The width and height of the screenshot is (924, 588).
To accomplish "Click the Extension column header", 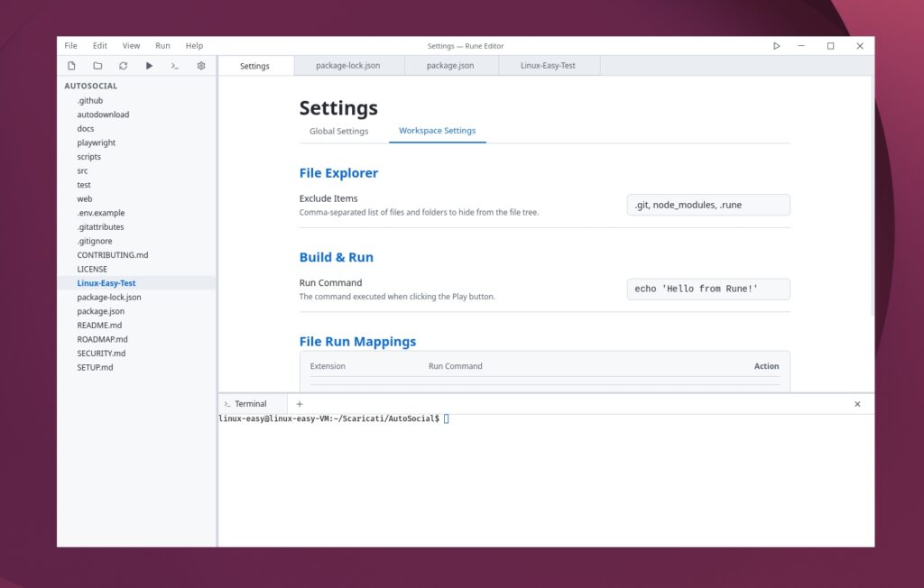I will click(328, 366).
